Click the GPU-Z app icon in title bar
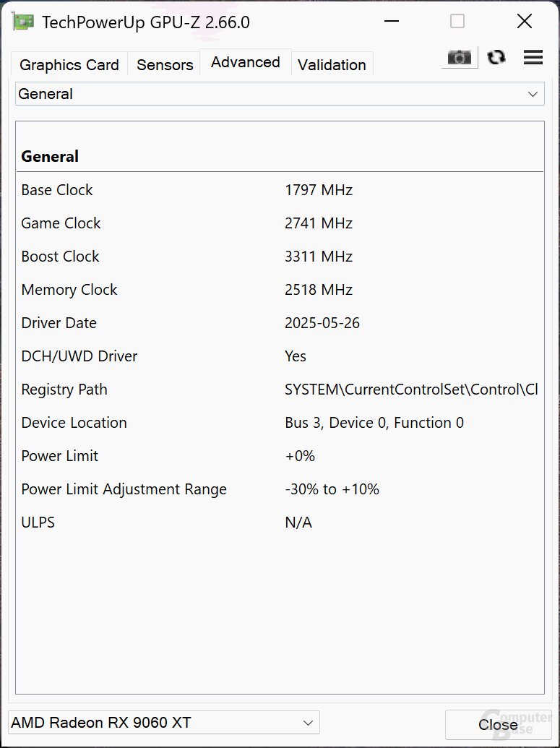 tap(23, 22)
